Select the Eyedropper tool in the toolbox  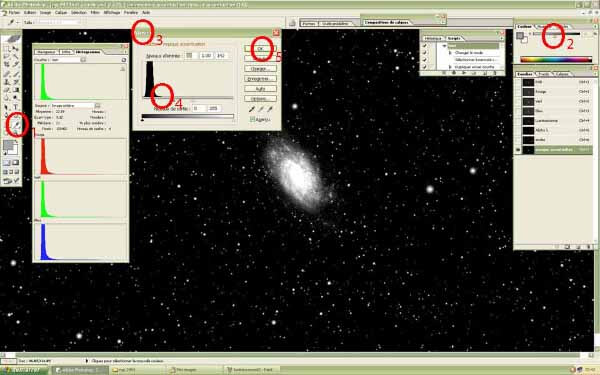tap(16, 125)
